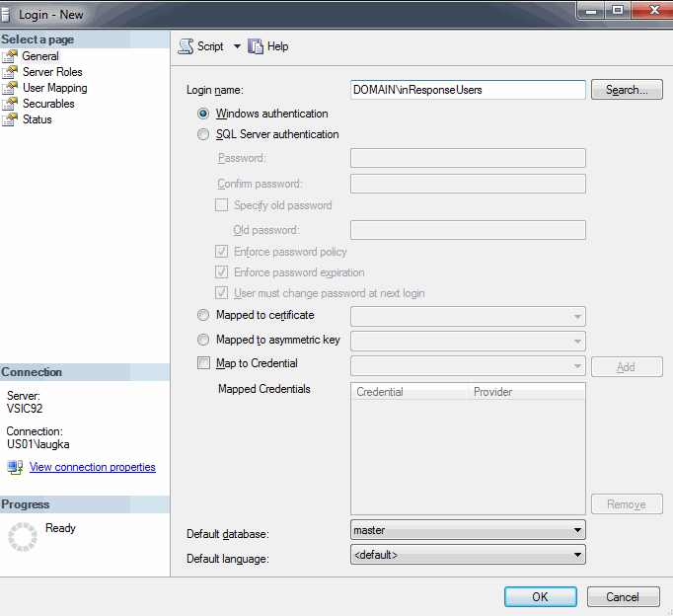Image resolution: width=673 pixels, height=616 pixels.
Task: Click the Help toolbar label
Action: [x=277, y=46]
